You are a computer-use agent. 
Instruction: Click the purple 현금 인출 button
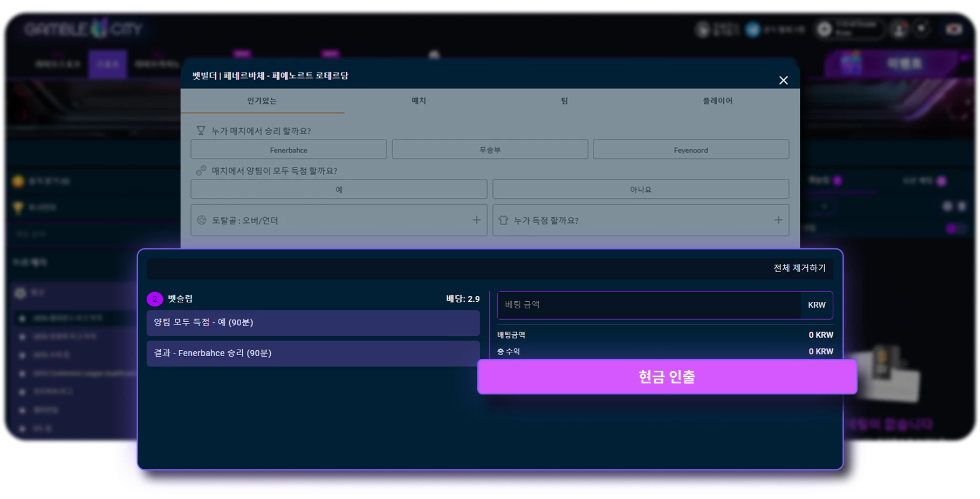point(667,377)
